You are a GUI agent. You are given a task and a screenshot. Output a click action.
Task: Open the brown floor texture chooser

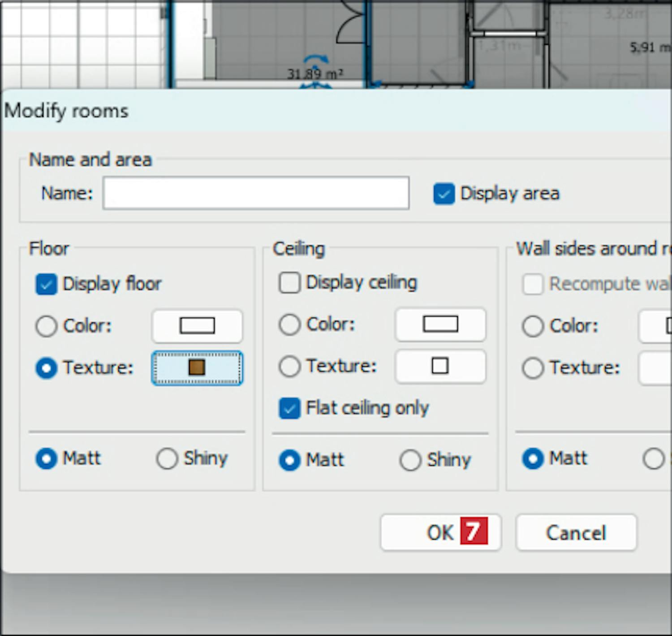coord(197,368)
